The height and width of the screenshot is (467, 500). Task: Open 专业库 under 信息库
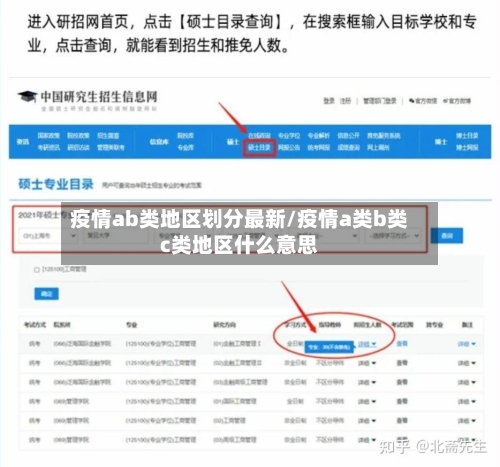click(185, 147)
